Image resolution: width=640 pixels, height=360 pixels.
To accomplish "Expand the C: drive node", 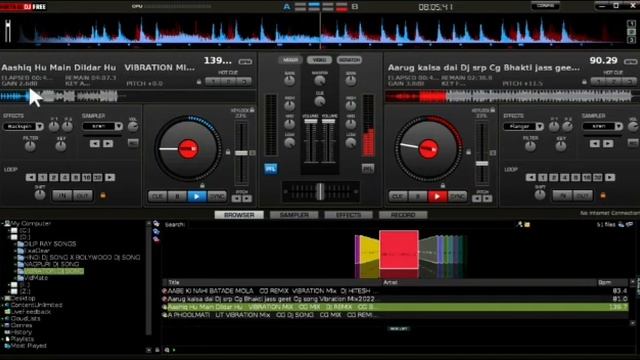I will tap(9, 231).
